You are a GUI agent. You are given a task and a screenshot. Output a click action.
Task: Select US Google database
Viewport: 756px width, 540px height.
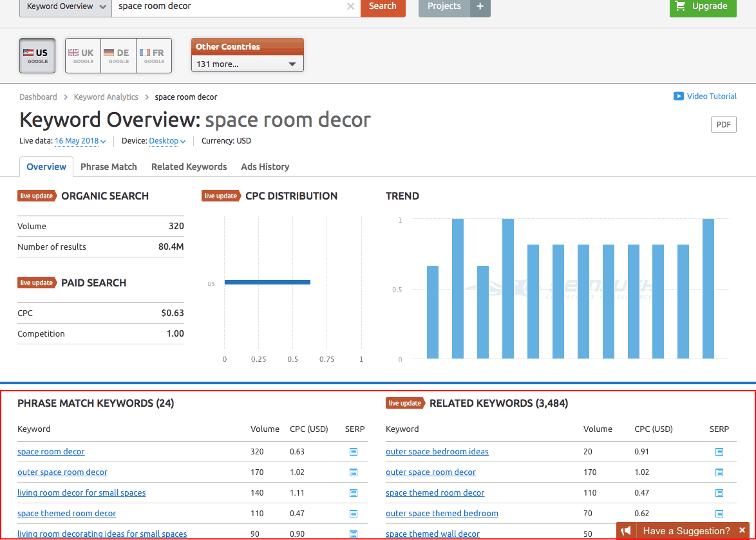37,55
